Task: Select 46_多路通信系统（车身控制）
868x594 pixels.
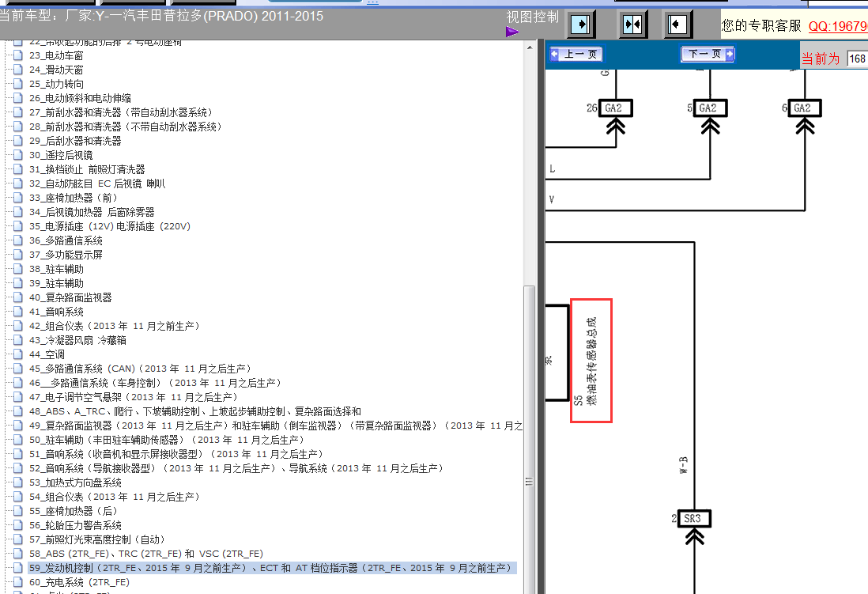Action: pyautogui.click(x=156, y=383)
